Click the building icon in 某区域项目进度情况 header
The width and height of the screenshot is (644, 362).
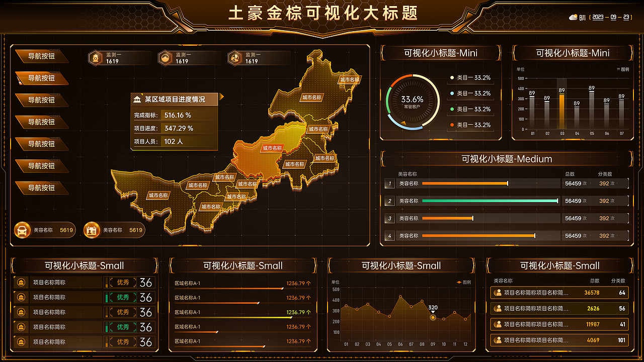(x=136, y=99)
